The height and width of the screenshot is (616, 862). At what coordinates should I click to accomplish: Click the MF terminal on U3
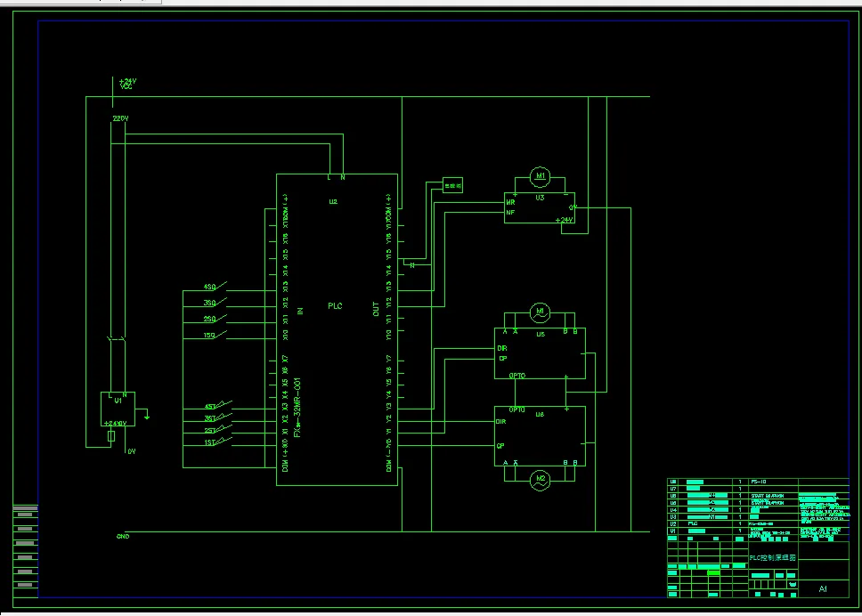point(511,212)
